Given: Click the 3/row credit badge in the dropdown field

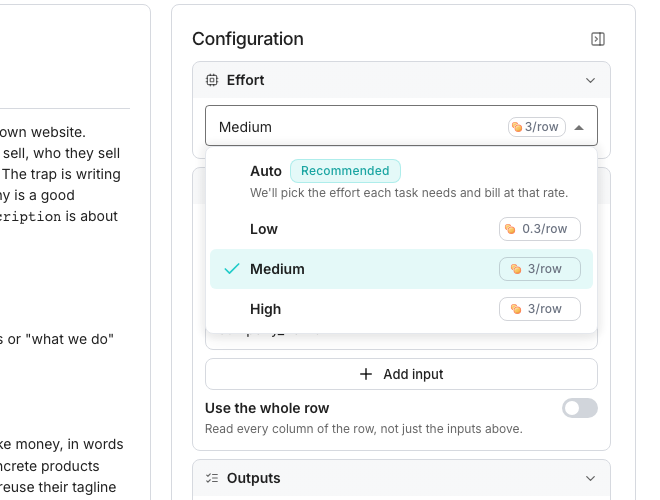Looking at the screenshot, I should pos(537,127).
